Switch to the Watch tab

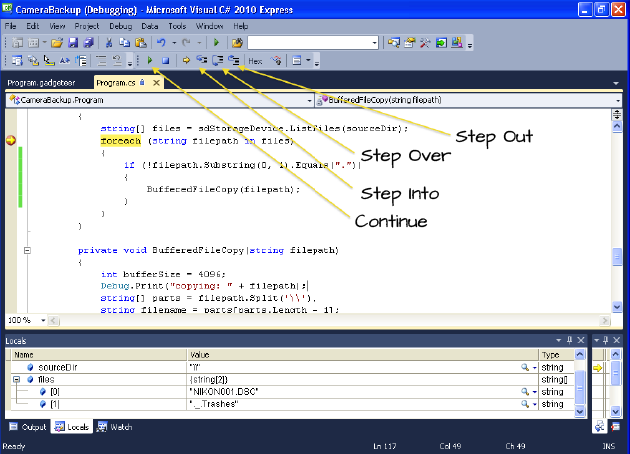click(115, 427)
